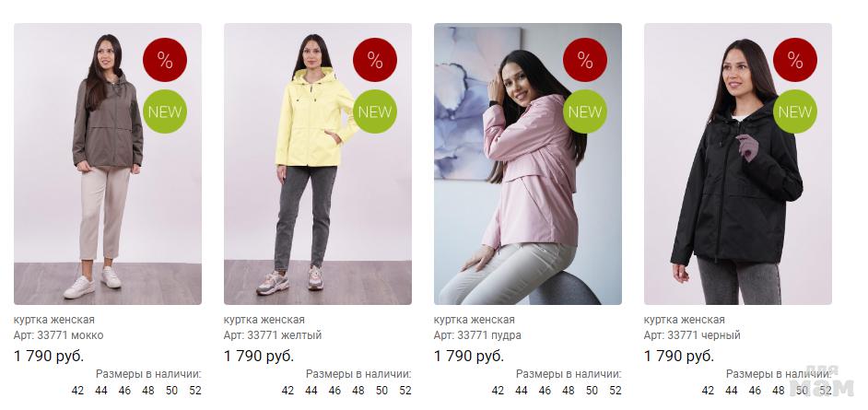868x410 pixels.
Task: Click the green NEW badge on pink jacket
Action: (x=585, y=111)
